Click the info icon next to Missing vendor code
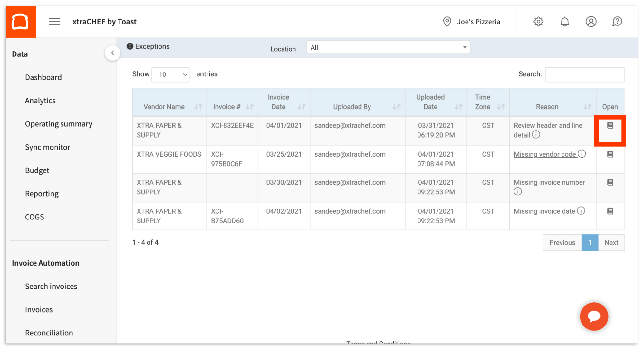Screen dimensions: 644x350 [x=582, y=154]
